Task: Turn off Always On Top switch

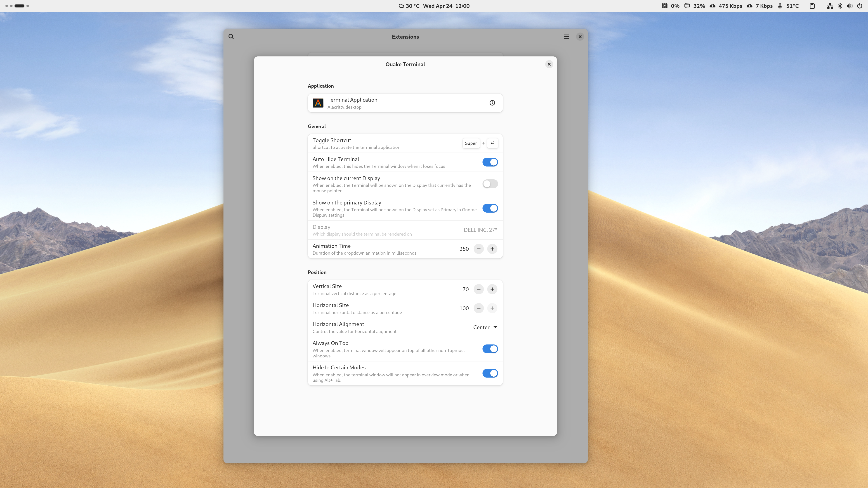Action: point(490,349)
